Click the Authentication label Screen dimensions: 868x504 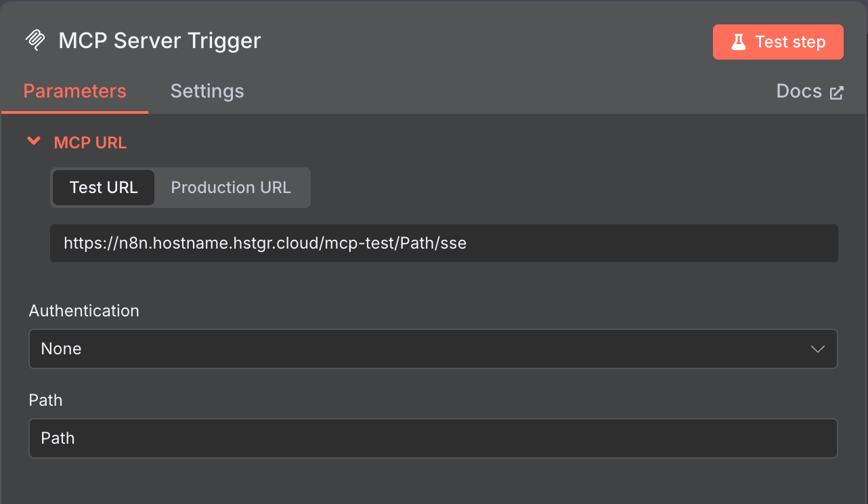tap(84, 310)
